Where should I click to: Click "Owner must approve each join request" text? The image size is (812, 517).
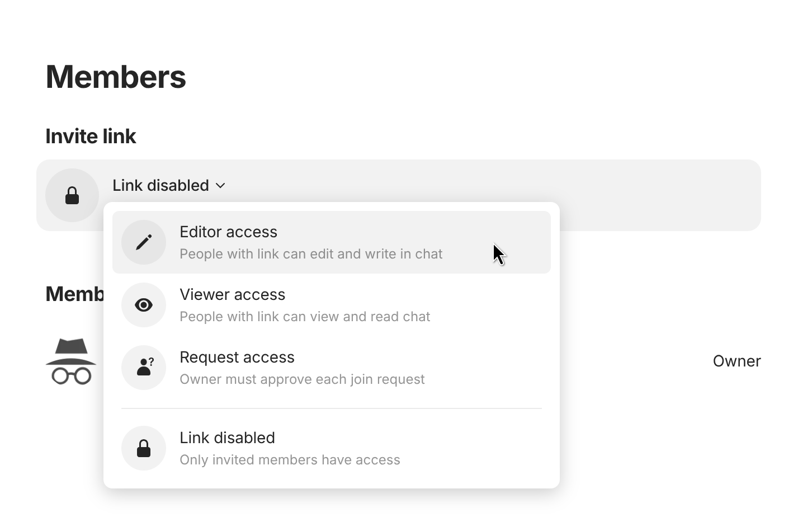pos(301,379)
